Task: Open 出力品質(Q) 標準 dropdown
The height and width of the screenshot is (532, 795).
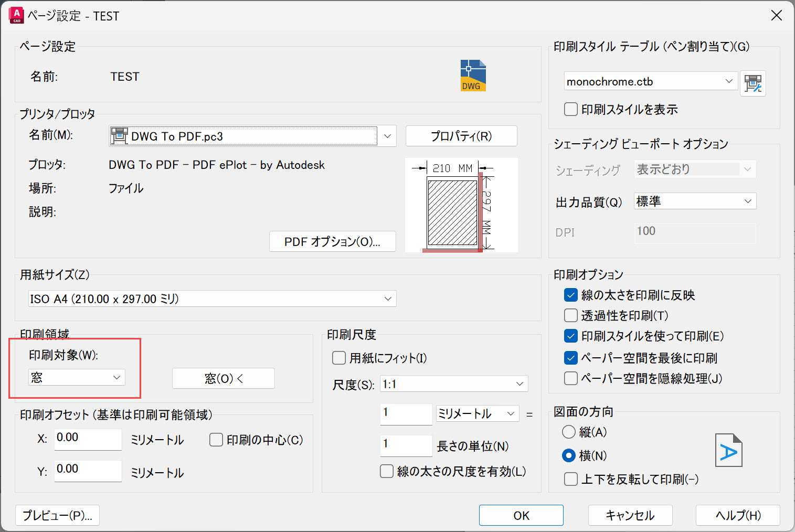Action: pyautogui.click(x=695, y=201)
